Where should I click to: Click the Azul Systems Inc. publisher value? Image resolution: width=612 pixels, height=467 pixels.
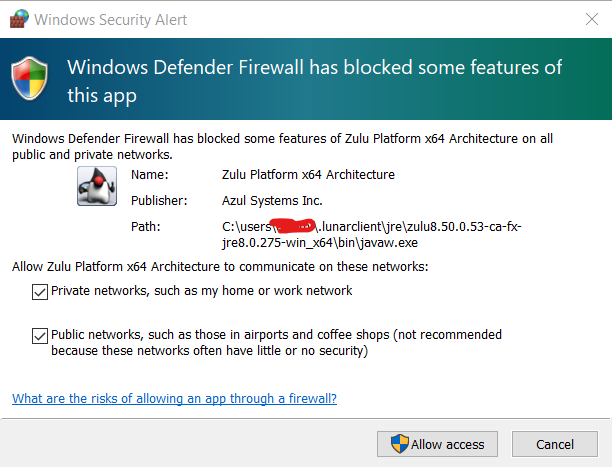pos(272,200)
